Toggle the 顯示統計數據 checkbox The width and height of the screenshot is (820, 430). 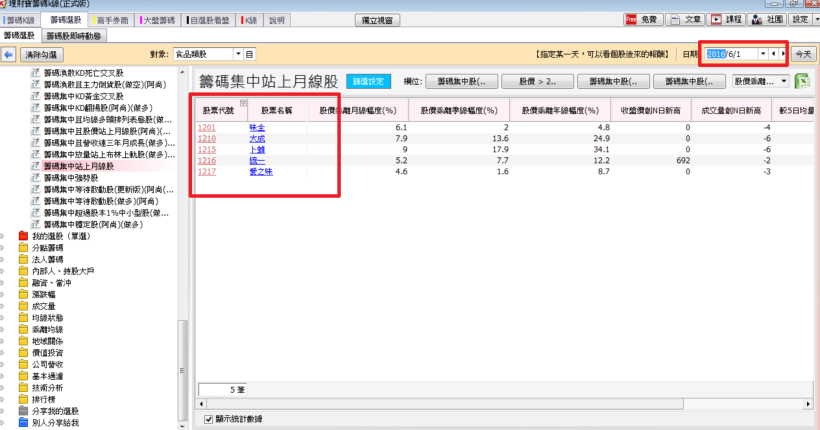(208, 419)
